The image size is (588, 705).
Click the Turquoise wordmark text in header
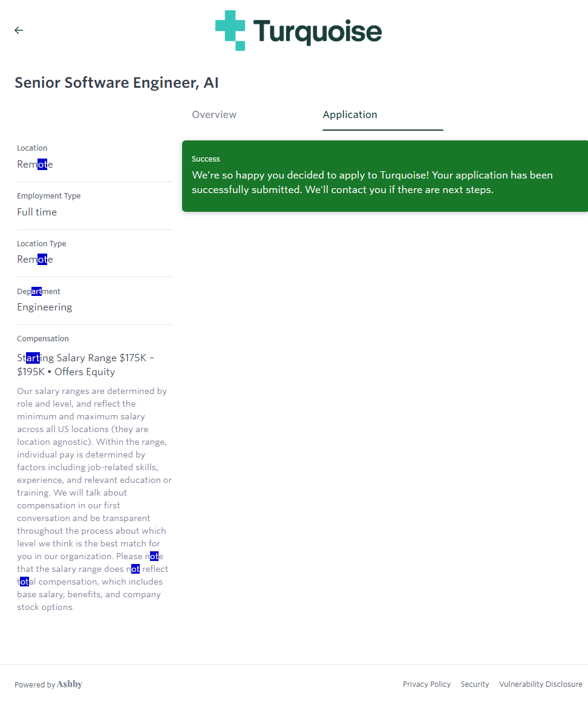point(317,31)
